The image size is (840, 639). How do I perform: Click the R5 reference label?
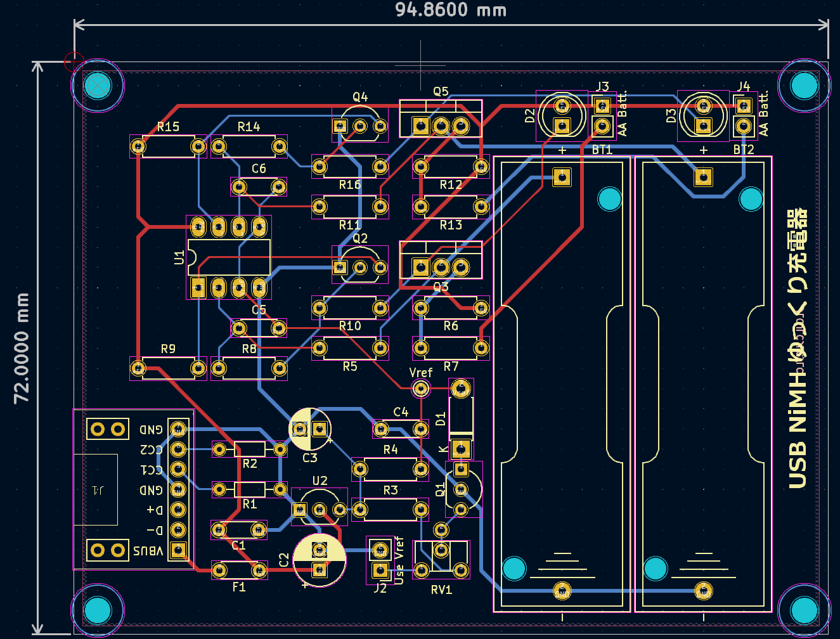tap(349, 366)
